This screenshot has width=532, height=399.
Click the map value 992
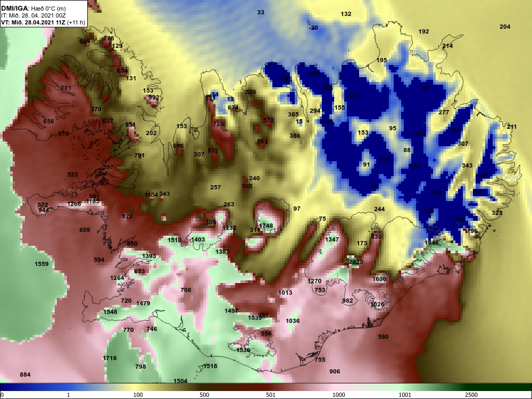154,97
